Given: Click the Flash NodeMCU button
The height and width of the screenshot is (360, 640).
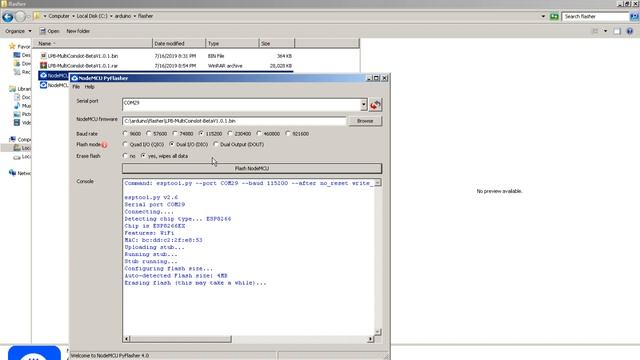Looking at the screenshot, I should point(252,168).
